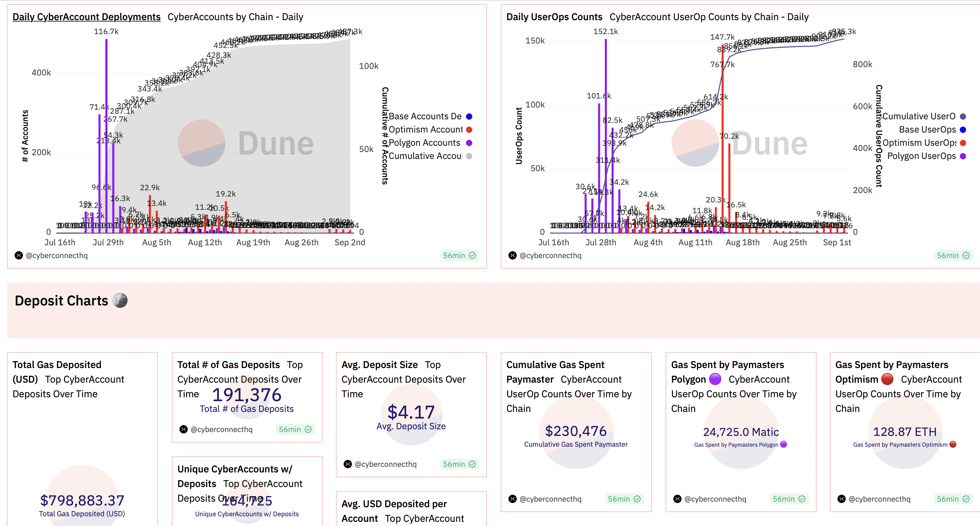Click the Cumulative UserOps legend color dot

[963, 117]
